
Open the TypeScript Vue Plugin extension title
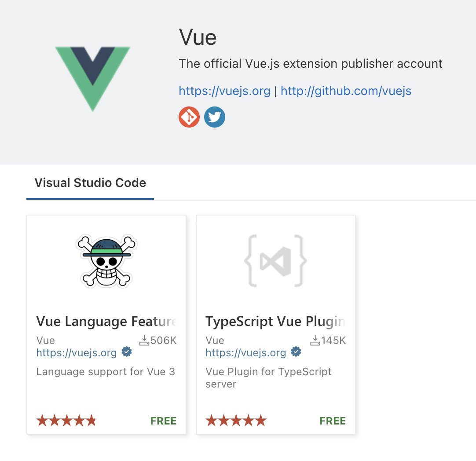click(x=275, y=322)
